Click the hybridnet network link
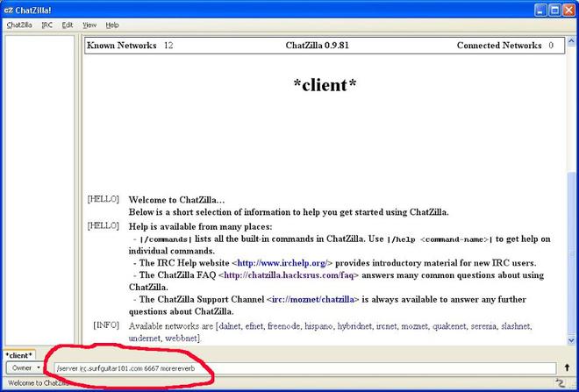 [x=354, y=326]
